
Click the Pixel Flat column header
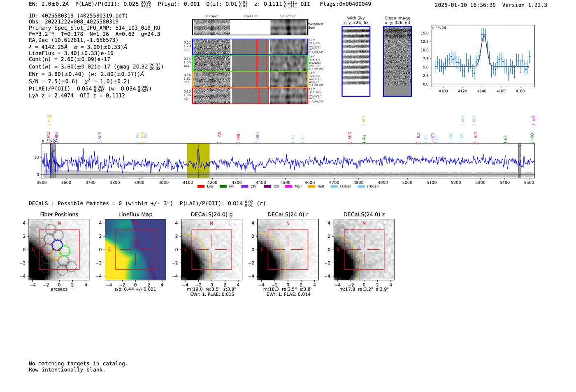250,16
